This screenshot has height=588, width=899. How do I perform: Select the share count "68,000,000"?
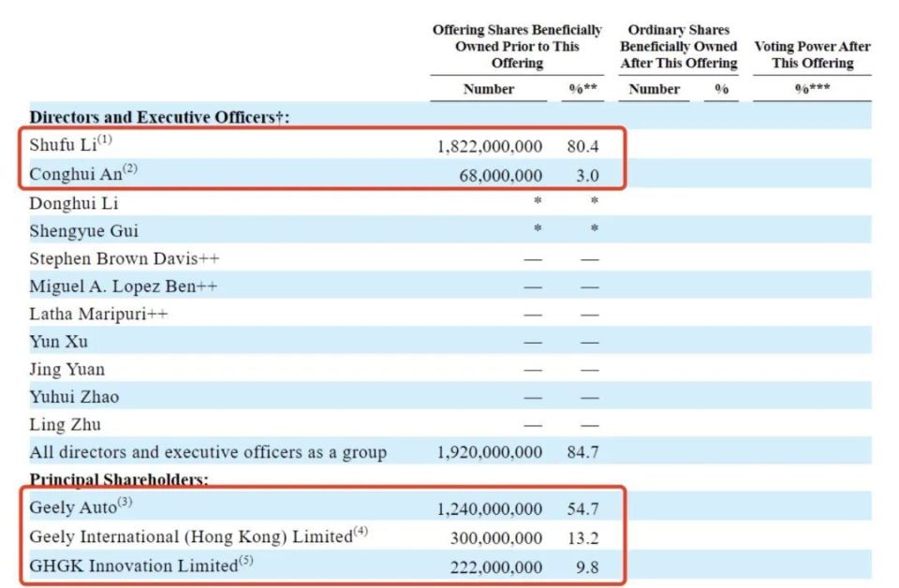[x=500, y=175]
